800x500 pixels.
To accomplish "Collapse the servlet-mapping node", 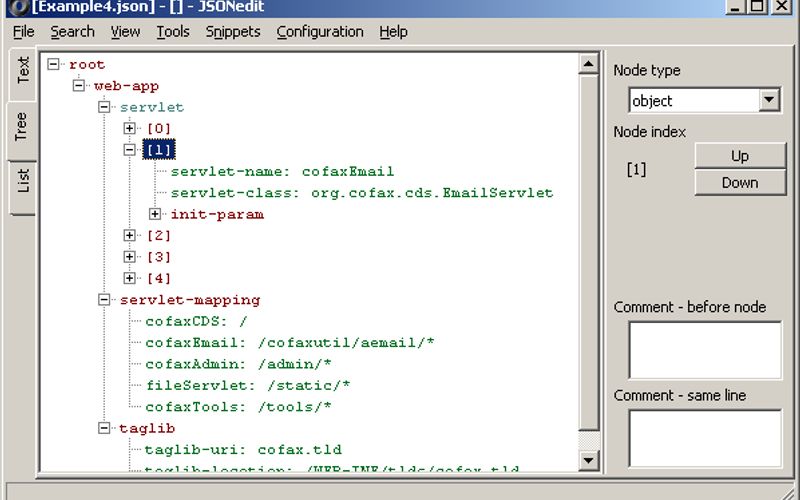I will (104, 300).
